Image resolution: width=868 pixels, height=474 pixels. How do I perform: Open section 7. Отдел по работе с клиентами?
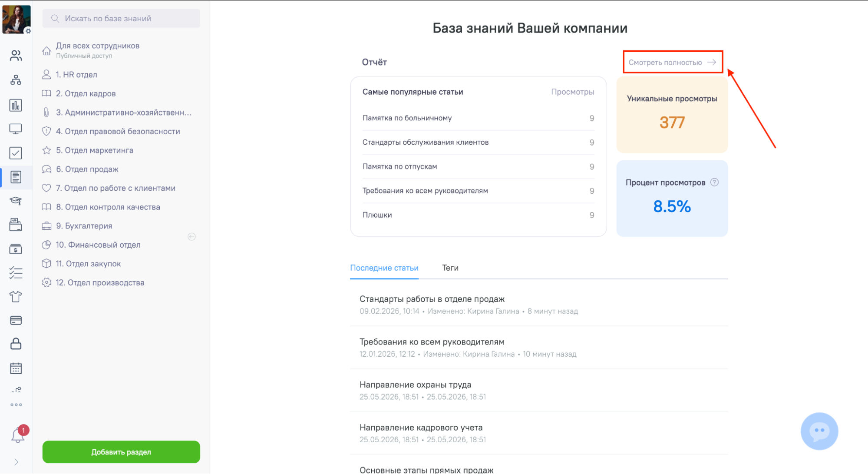click(115, 188)
